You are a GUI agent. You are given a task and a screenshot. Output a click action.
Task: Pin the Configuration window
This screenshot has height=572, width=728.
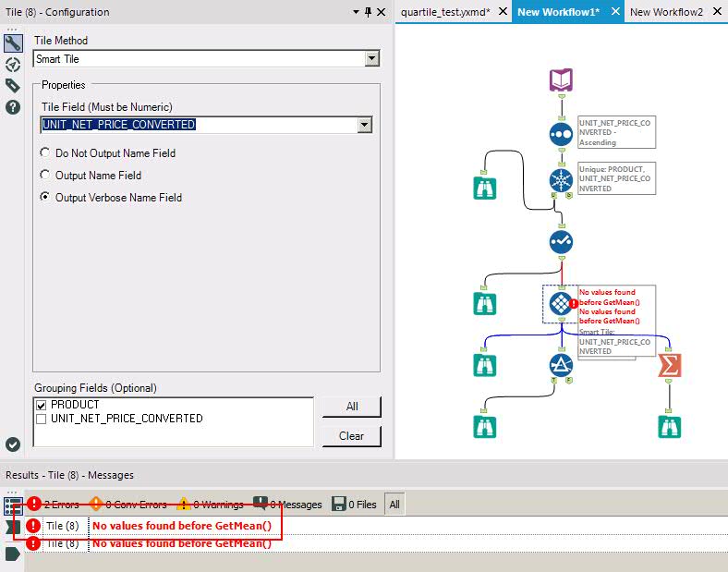[x=369, y=12]
